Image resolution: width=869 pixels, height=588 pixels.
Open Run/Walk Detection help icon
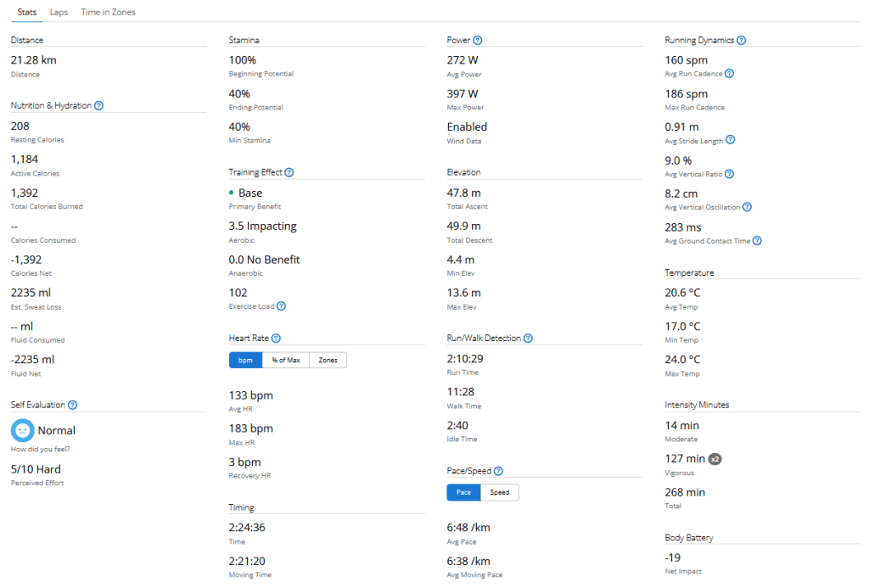click(528, 339)
